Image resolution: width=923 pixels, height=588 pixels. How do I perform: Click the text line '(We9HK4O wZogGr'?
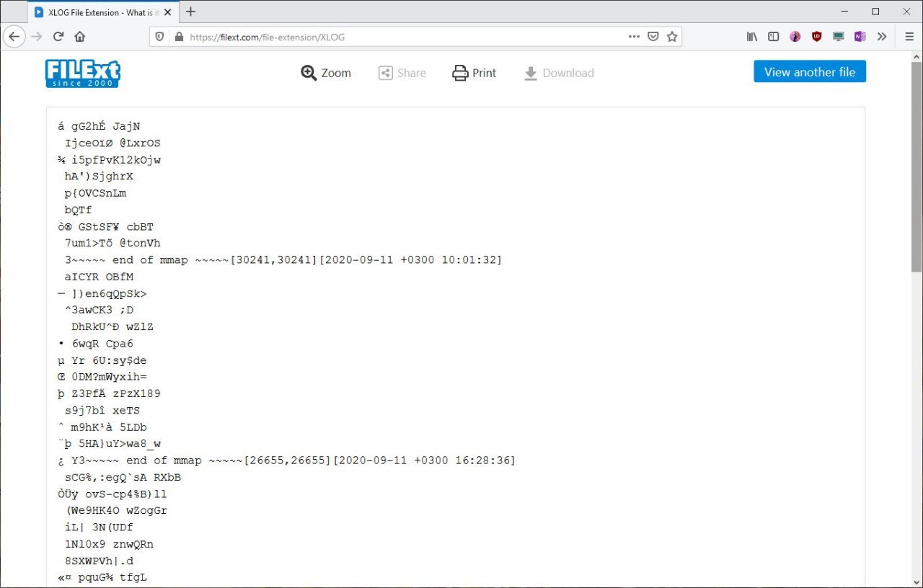point(116,511)
